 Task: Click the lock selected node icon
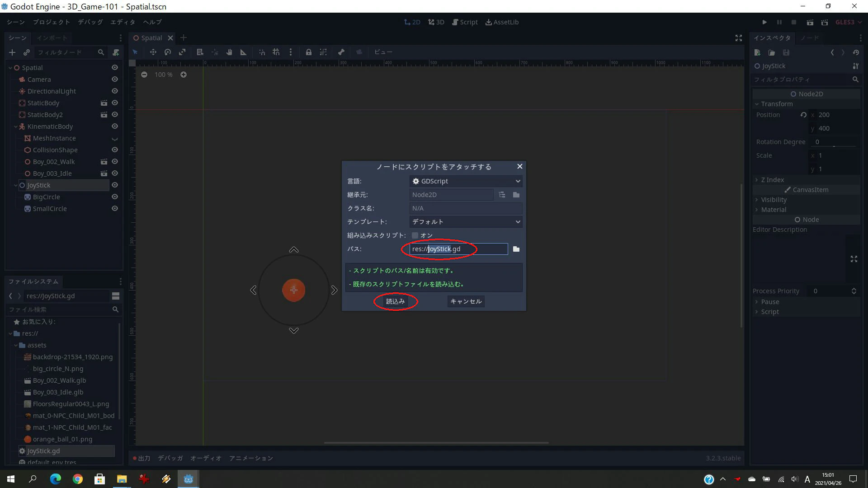tap(308, 52)
